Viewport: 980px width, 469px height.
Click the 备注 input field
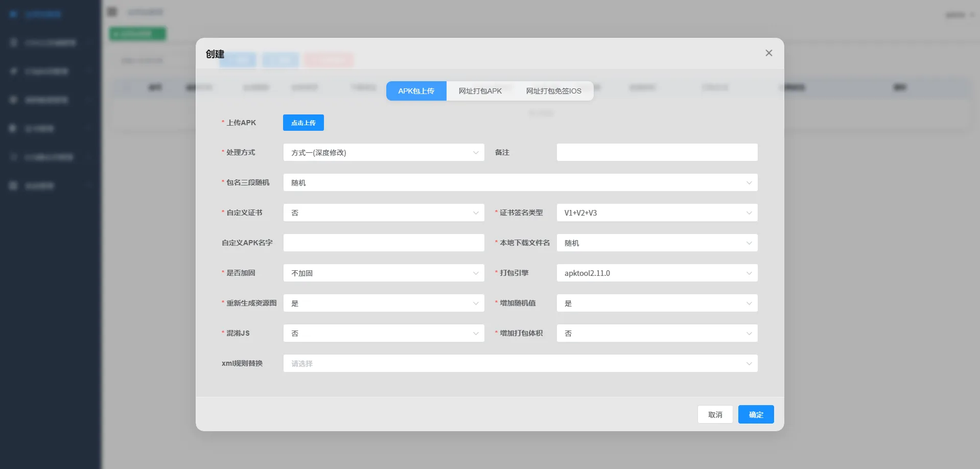point(657,152)
